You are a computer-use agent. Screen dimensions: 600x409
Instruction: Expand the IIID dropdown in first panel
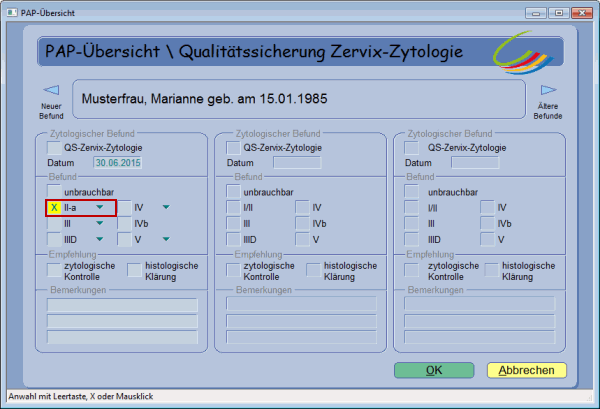100,239
